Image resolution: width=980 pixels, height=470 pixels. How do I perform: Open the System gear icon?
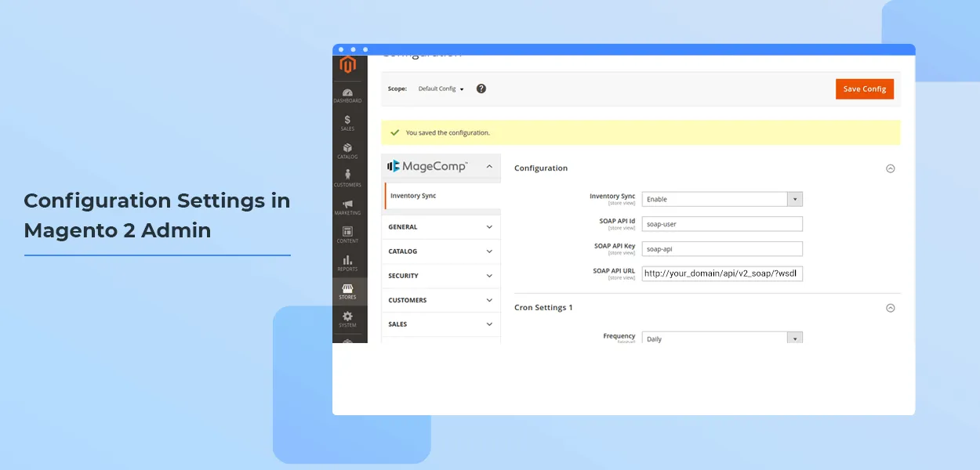tap(347, 319)
